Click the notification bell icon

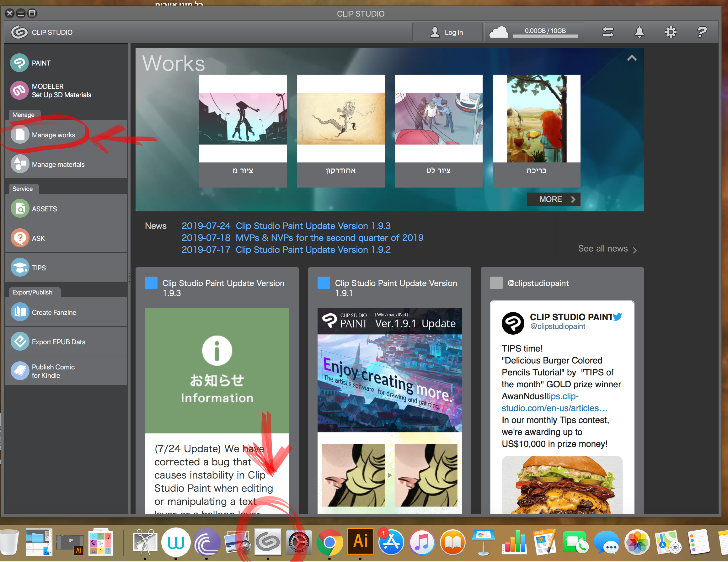point(639,32)
